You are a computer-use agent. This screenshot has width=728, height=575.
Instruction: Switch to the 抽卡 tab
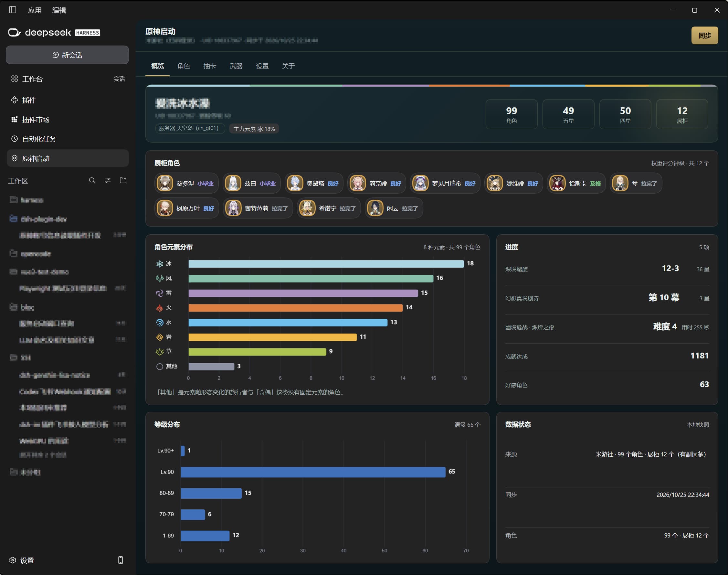click(210, 66)
